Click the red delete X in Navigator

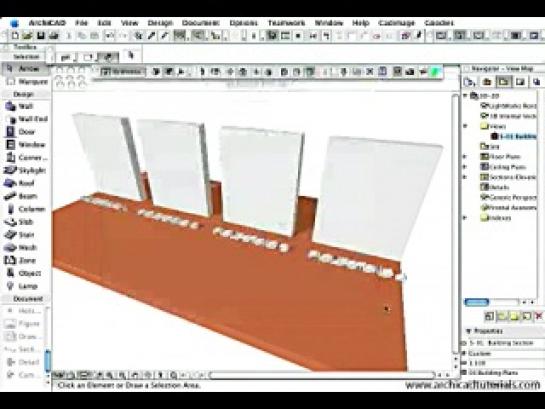pos(539,316)
